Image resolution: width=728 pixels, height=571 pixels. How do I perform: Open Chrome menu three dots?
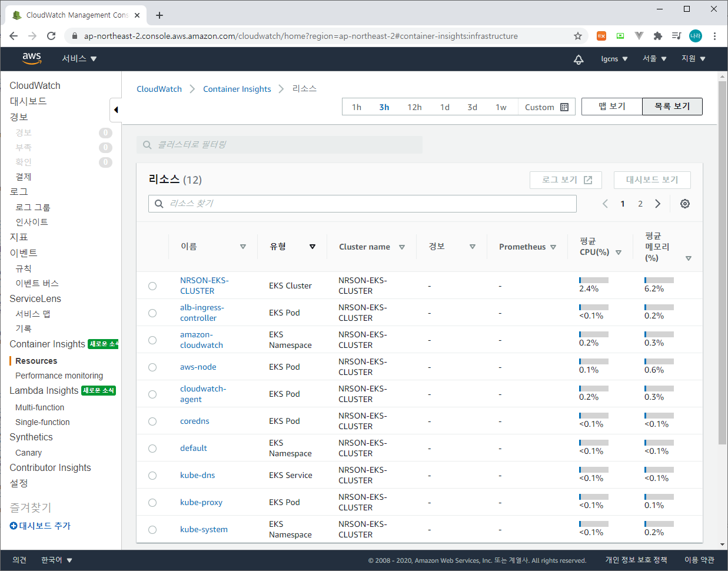tap(714, 36)
